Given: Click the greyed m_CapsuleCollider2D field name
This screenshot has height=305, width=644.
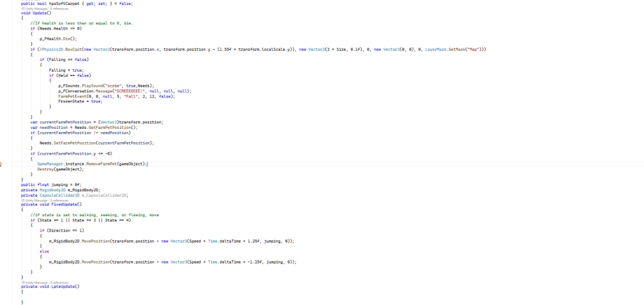Looking at the screenshot, I should [105, 196].
